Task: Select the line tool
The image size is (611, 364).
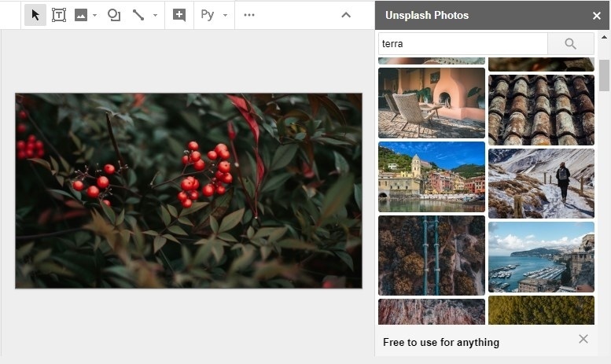Action: tap(138, 15)
